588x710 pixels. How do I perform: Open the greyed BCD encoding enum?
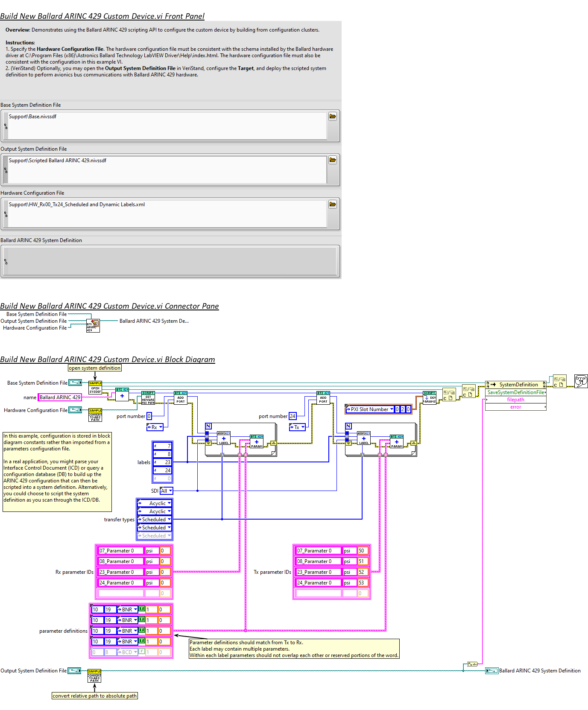(127, 652)
